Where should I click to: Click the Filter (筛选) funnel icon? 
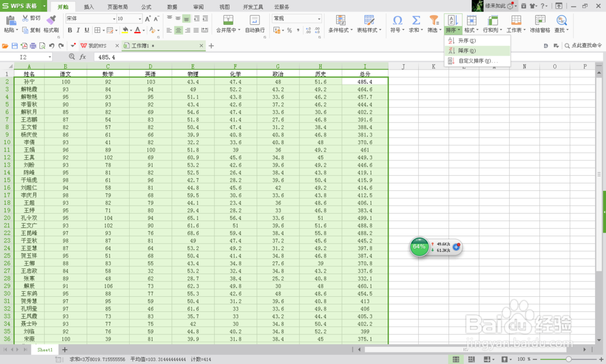(434, 20)
